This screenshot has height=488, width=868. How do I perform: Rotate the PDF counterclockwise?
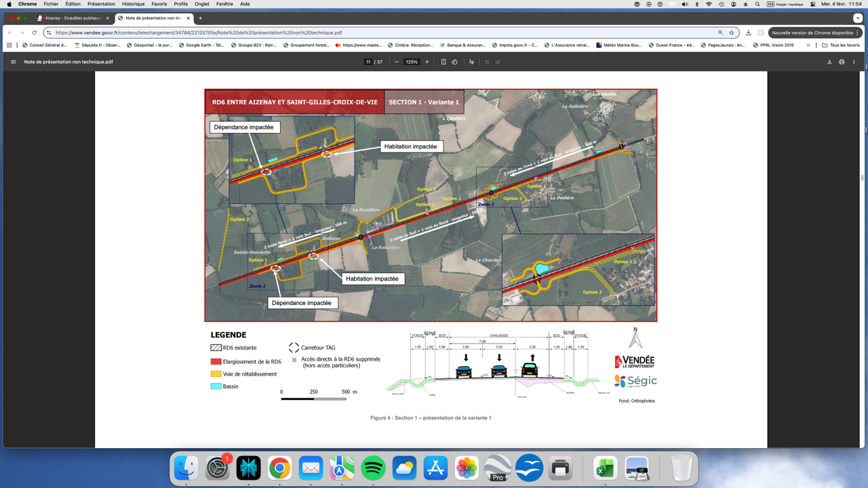click(x=454, y=62)
